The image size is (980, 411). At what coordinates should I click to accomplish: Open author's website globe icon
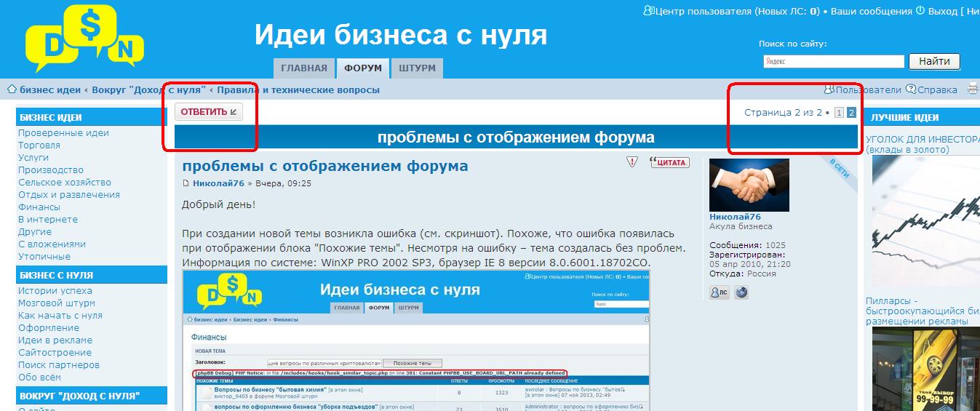(x=741, y=292)
